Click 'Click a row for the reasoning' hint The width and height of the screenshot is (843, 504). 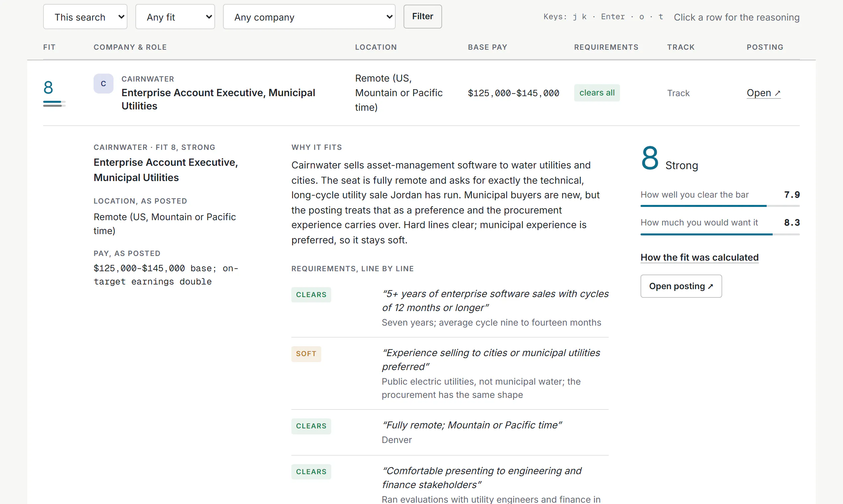736,17
